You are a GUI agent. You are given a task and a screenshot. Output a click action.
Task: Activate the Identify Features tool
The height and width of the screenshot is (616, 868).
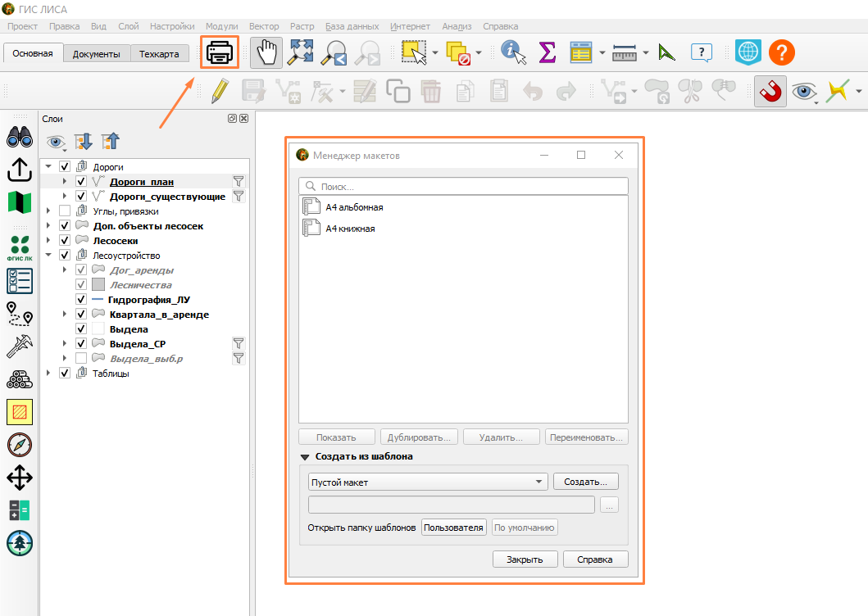coord(513,52)
